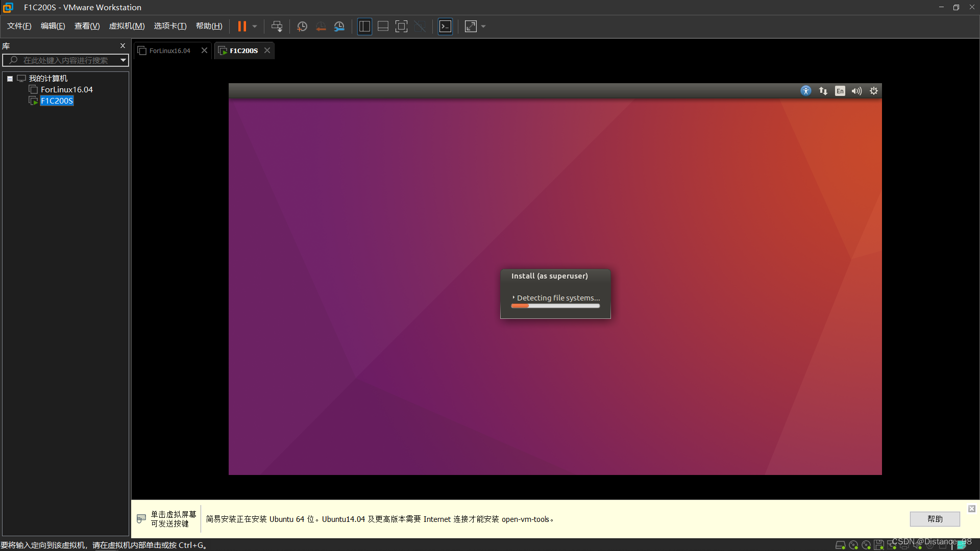Click the library search input field
This screenshot has width=980, height=551.
[65, 60]
